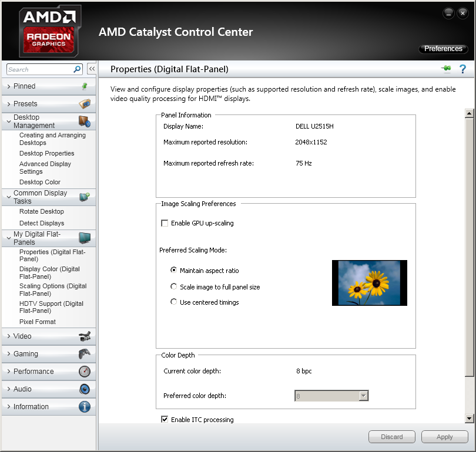Screen dimensions: 476x452
Task: Collapse My Digital Flat-Panels section
Action: coord(9,238)
